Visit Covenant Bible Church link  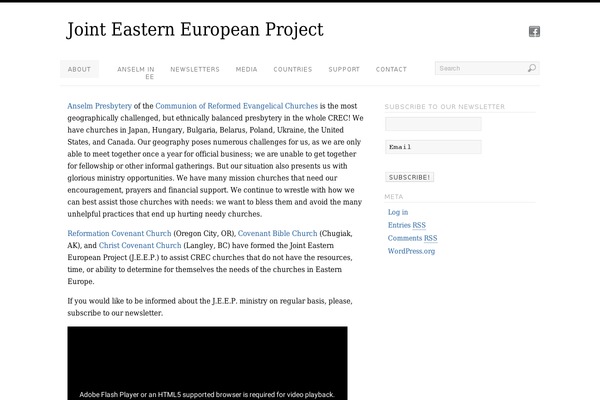pos(277,233)
